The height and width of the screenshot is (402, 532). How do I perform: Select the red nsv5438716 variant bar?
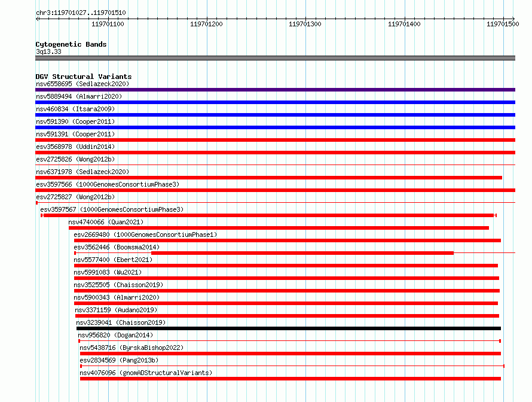coord(291,354)
